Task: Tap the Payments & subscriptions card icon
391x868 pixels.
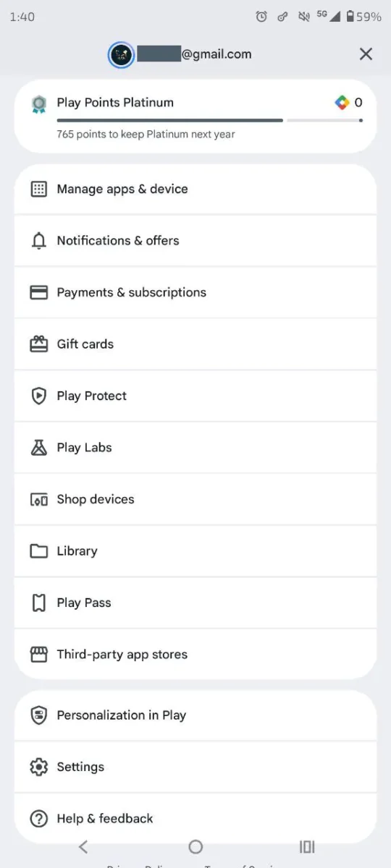Action: 38,292
